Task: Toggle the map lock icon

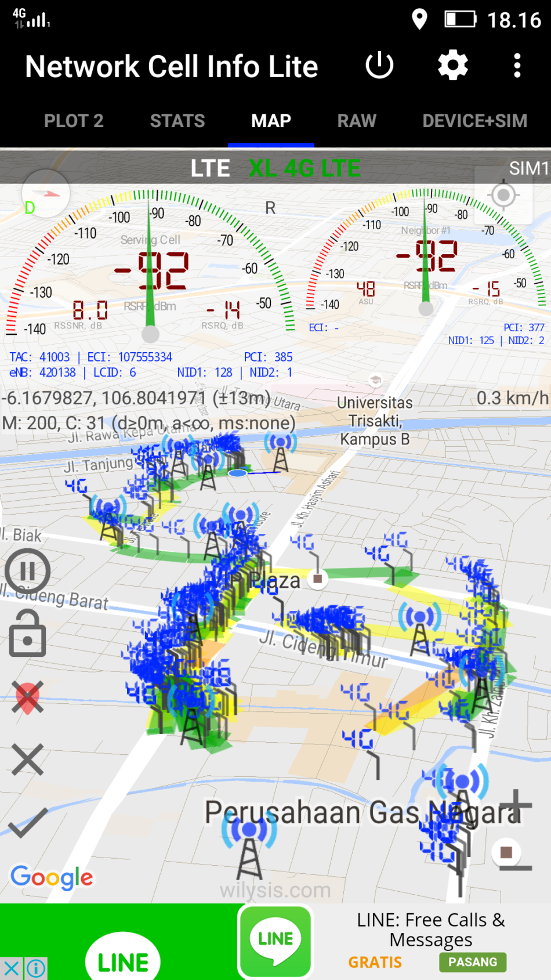Action: coord(27,634)
